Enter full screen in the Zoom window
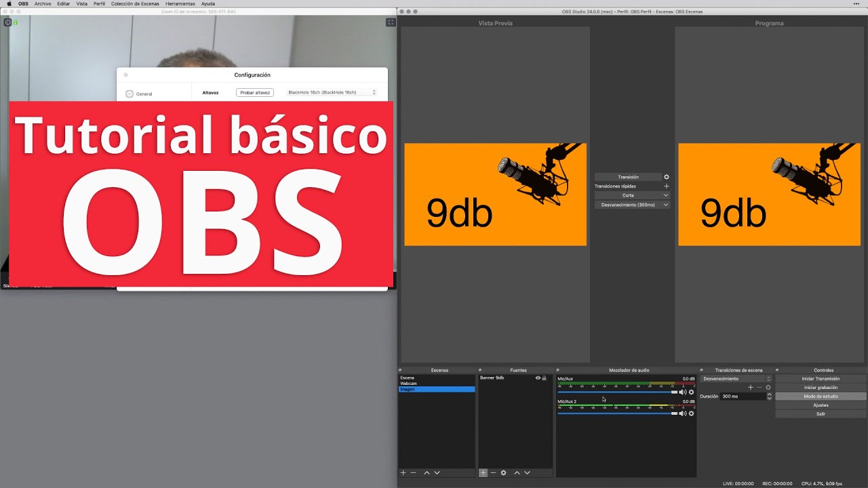The height and width of the screenshot is (488, 868). pyautogui.click(x=391, y=22)
